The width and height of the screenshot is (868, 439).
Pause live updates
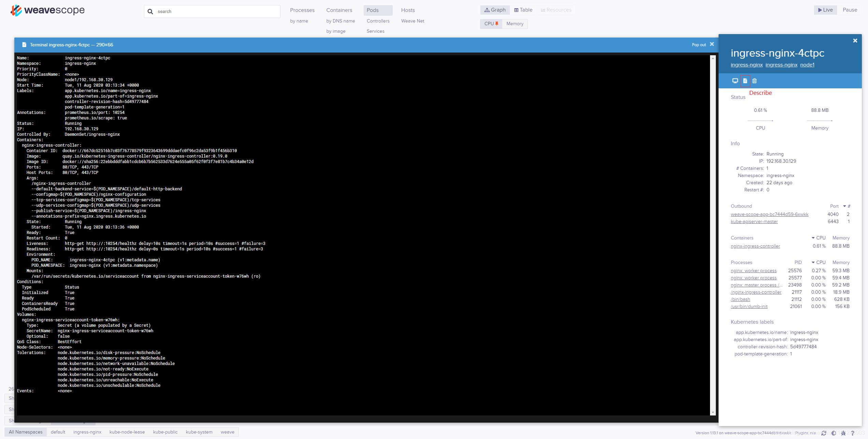point(850,10)
